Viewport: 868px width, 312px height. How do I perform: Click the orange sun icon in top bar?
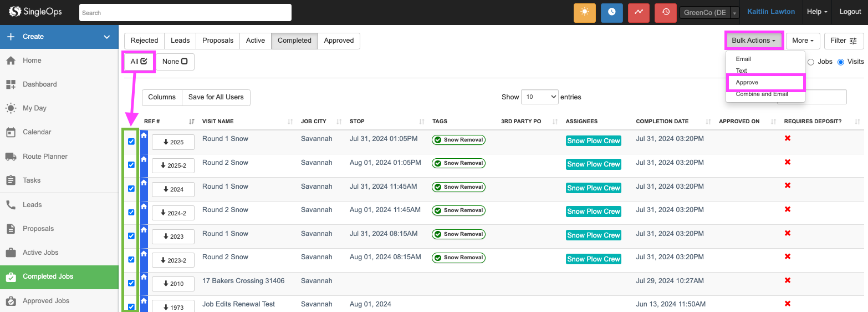(x=584, y=12)
